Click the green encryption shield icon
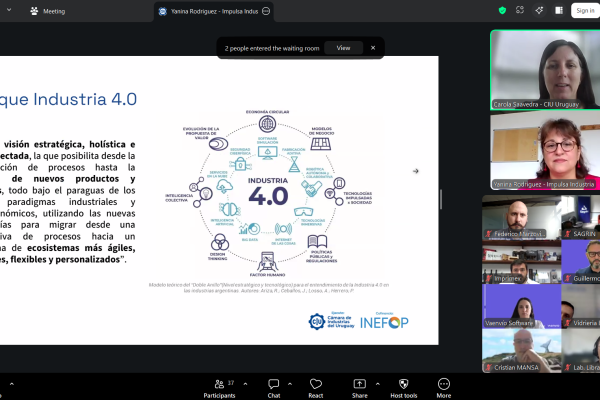This screenshot has height=400, width=600. tap(503, 10)
